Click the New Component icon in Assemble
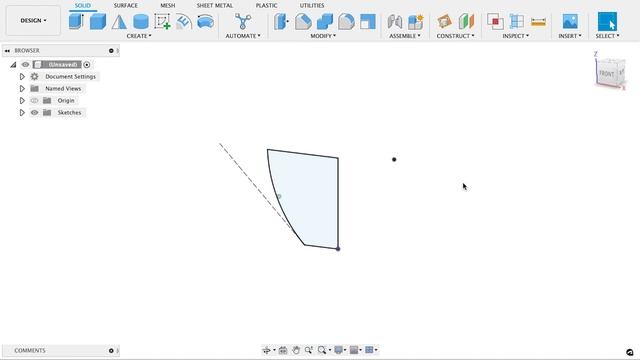The height and width of the screenshot is (360, 640). tap(416, 21)
